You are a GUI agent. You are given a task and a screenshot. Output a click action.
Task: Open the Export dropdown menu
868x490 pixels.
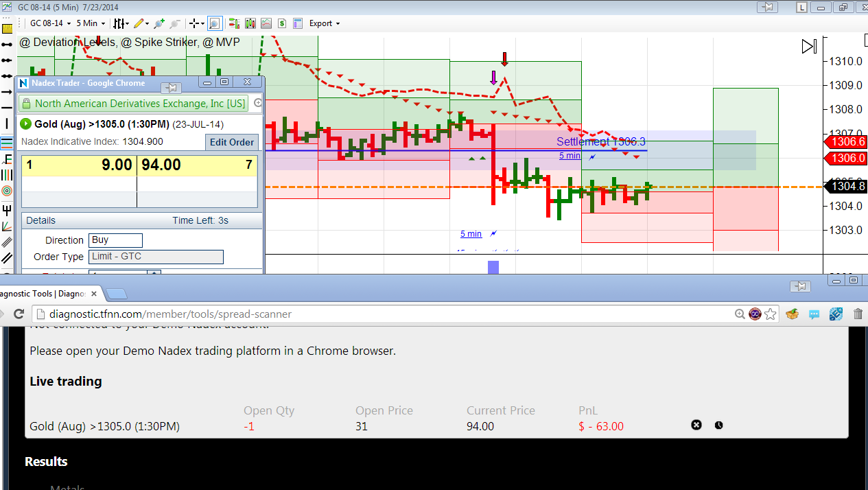point(324,23)
